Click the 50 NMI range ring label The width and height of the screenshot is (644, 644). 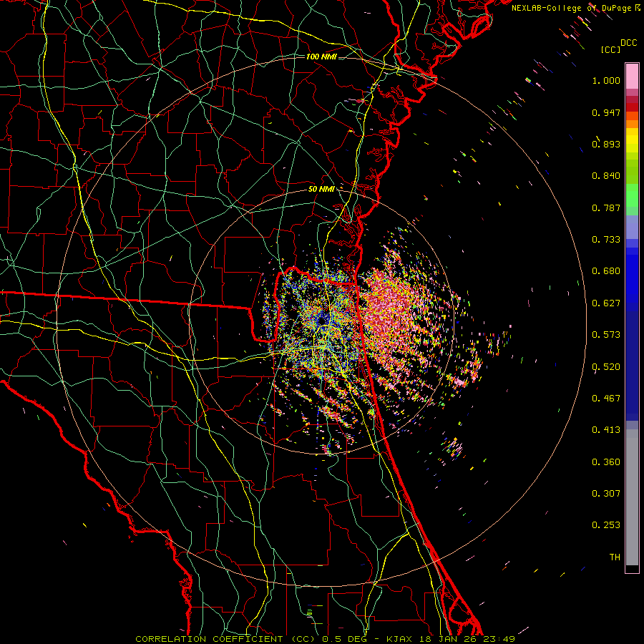pos(321,189)
